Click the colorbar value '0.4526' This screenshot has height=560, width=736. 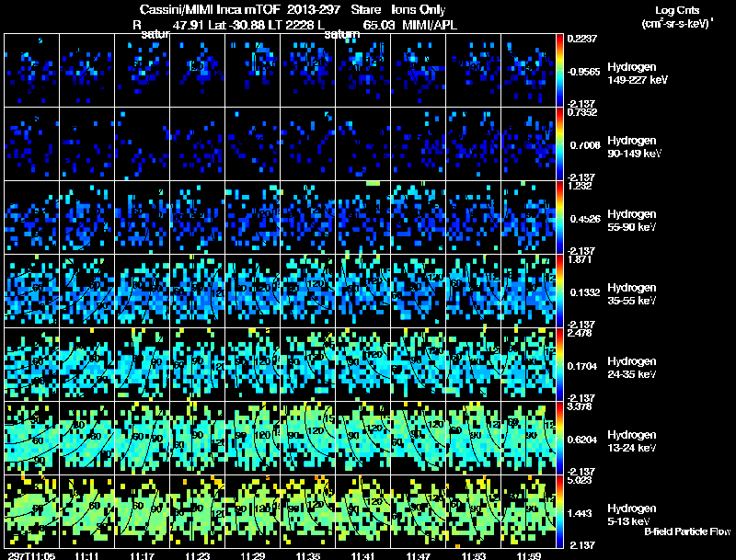coord(585,219)
